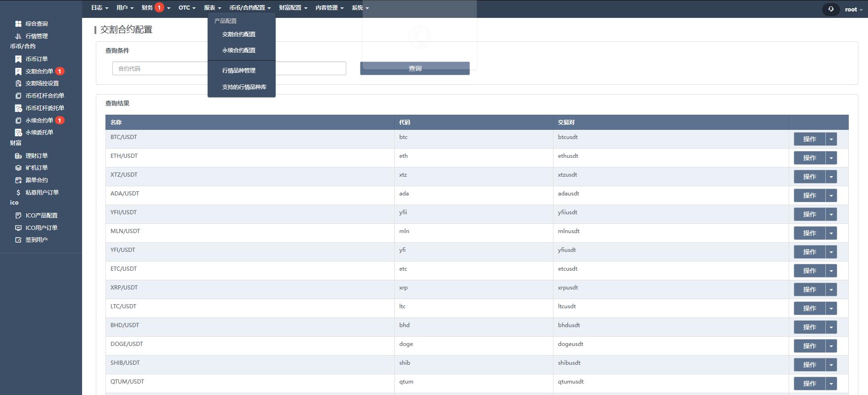Click the headset icon beside root

click(x=830, y=9)
